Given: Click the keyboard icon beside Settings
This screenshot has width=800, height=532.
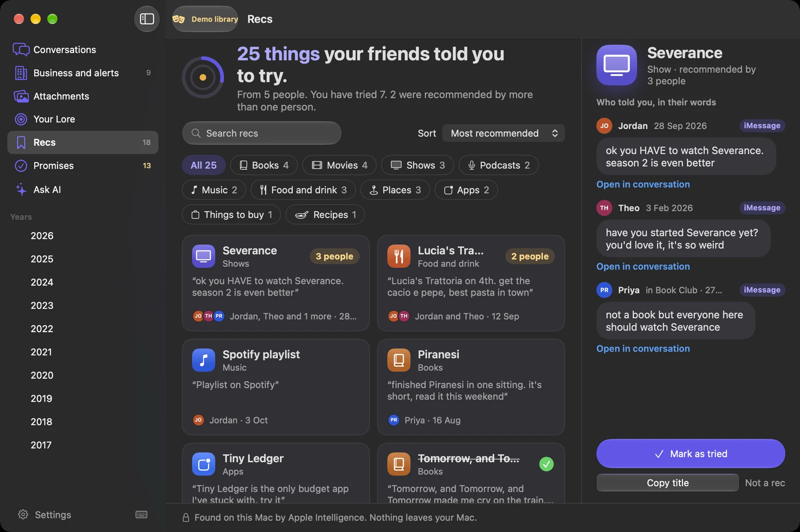Looking at the screenshot, I should [x=141, y=515].
